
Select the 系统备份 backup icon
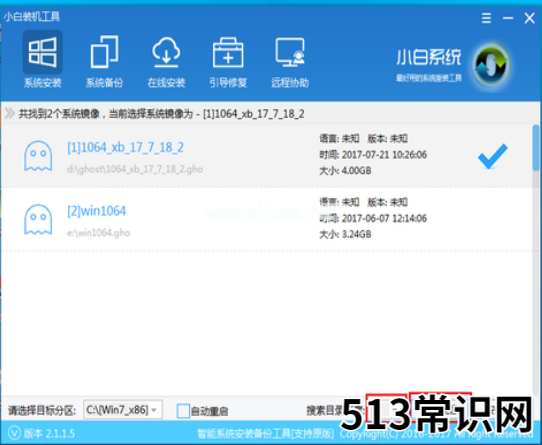click(104, 52)
